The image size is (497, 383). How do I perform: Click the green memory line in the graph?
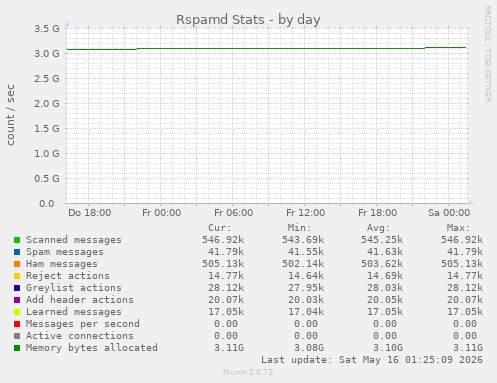point(267,49)
